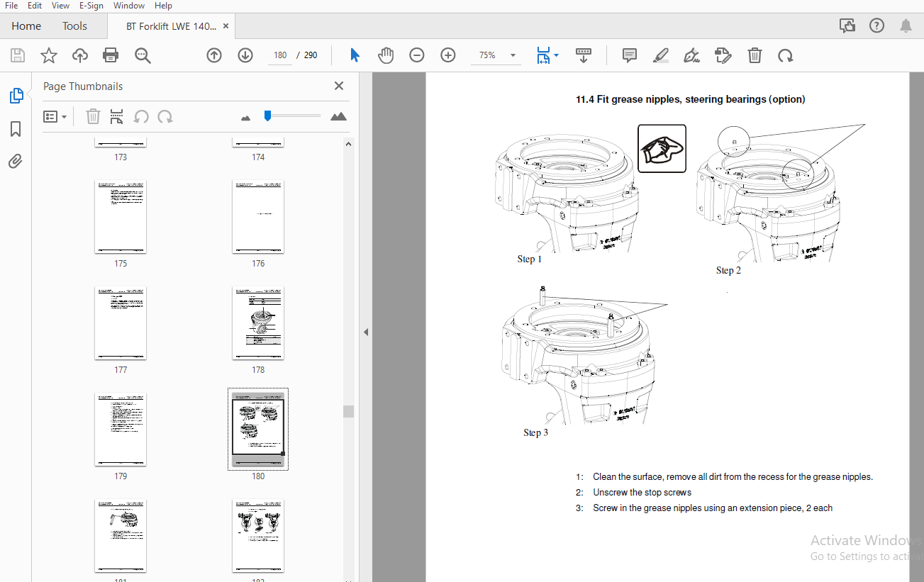Open the sign document pen tool
Screen dimensions: 924x582
pos(691,55)
